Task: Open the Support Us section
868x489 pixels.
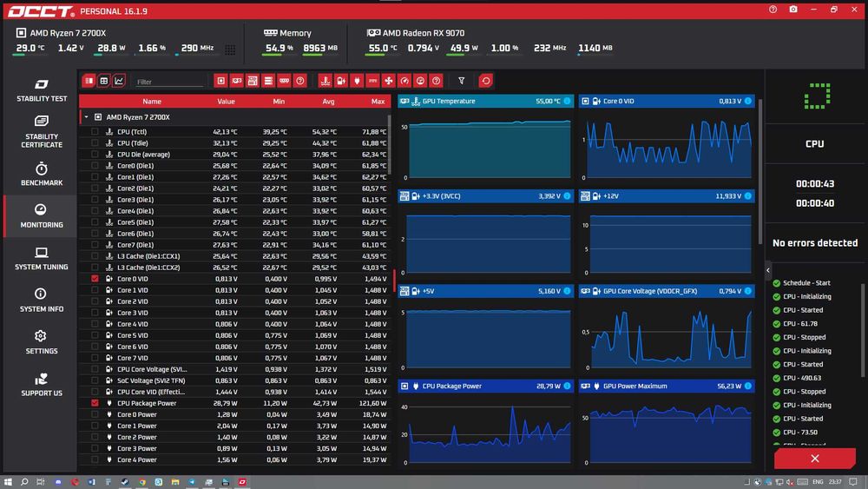Action: (x=42, y=384)
